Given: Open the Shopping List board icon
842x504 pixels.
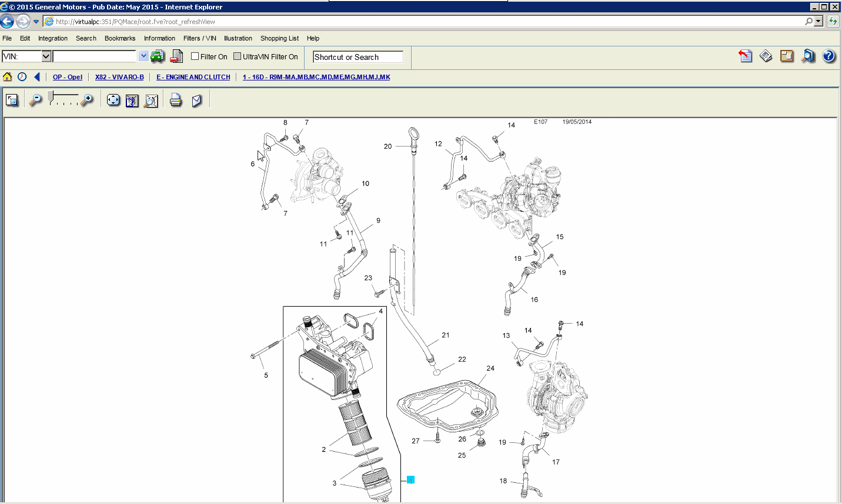Looking at the screenshot, I should 787,56.
